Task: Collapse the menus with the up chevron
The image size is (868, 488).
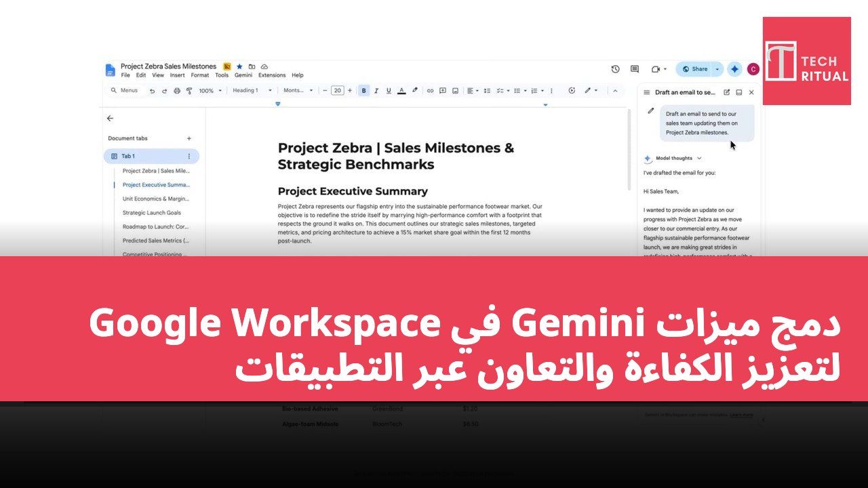Action: pyautogui.click(x=615, y=91)
